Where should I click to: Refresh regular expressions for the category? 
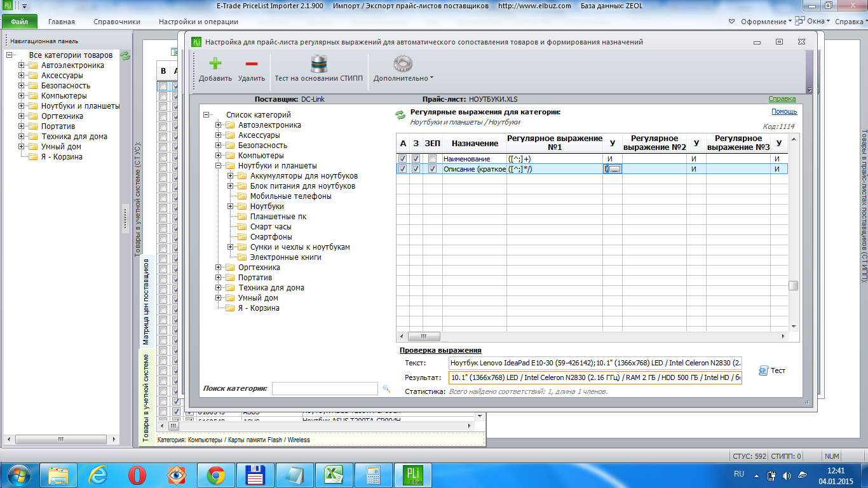pyautogui.click(x=400, y=115)
